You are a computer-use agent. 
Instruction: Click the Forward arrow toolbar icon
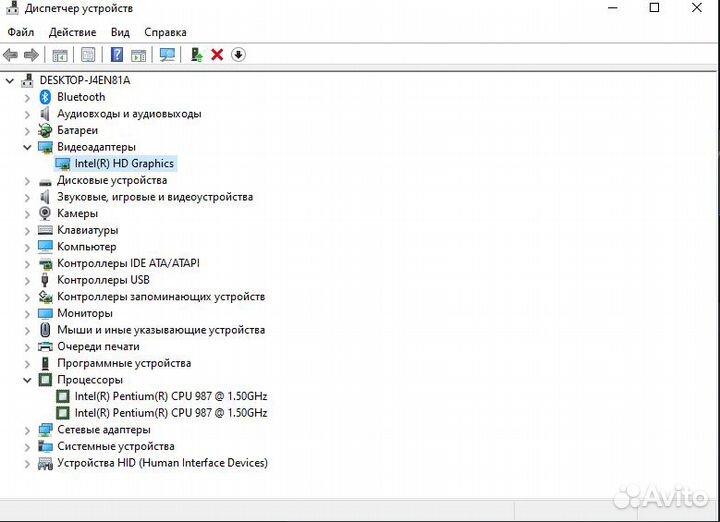(31, 55)
